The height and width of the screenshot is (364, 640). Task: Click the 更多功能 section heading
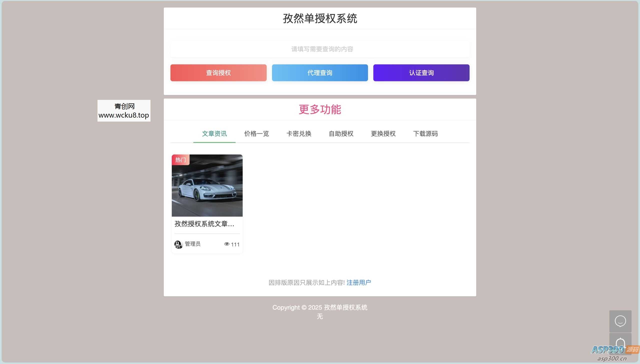tap(319, 109)
